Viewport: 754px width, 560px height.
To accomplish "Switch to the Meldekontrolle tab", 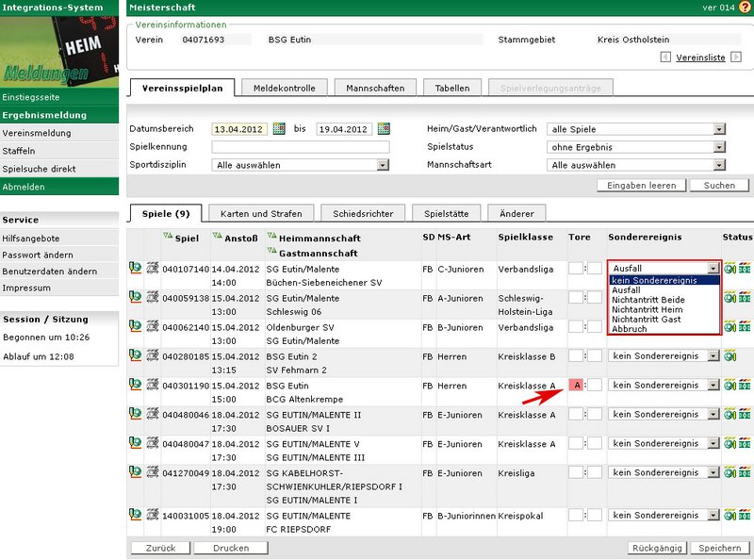I will pos(285,89).
